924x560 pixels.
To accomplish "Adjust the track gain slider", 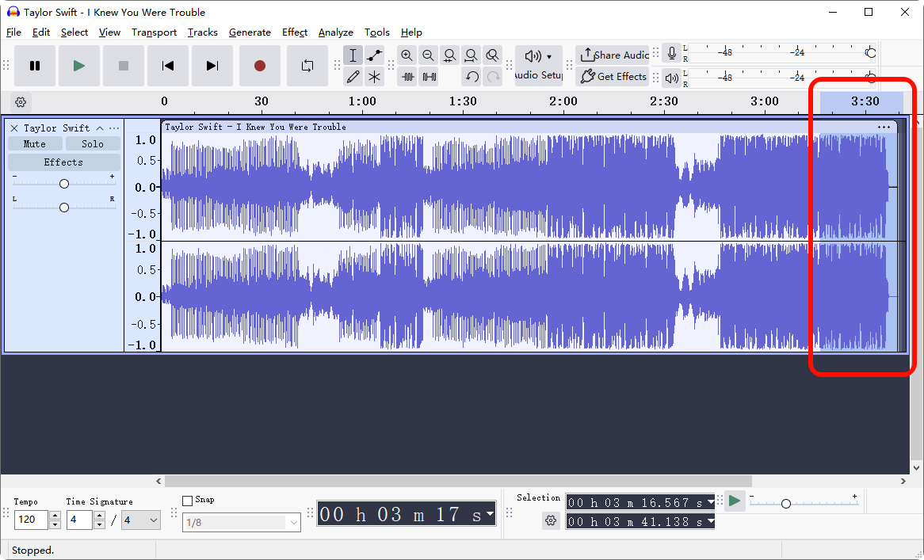I will (x=64, y=184).
